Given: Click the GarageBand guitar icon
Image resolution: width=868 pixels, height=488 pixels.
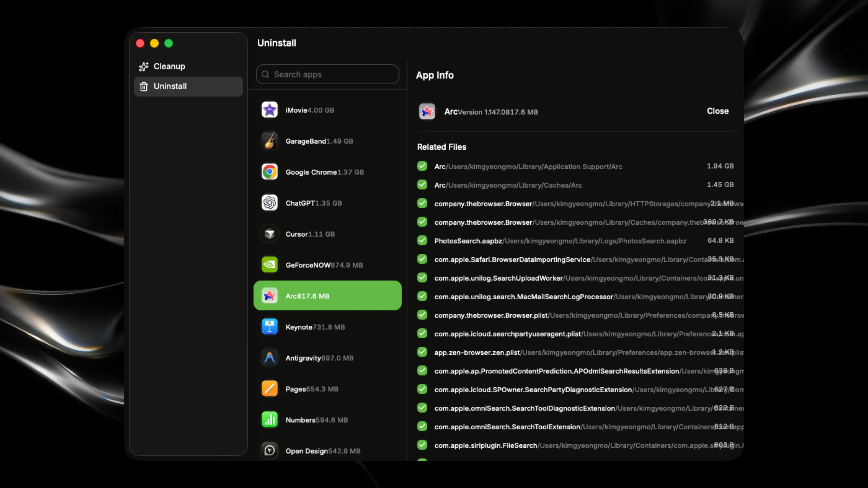Looking at the screenshot, I should click(270, 141).
